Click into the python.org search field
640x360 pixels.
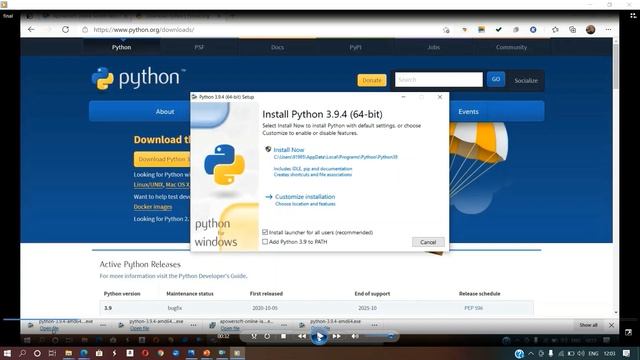pyautogui.click(x=439, y=80)
